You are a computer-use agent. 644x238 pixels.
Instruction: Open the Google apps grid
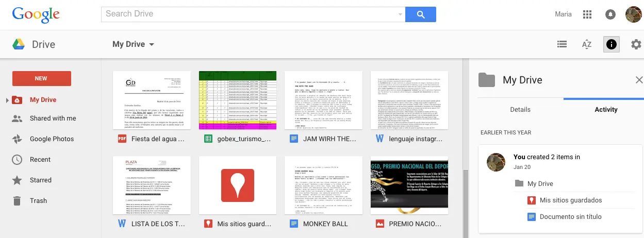pyautogui.click(x=587, y=14)
